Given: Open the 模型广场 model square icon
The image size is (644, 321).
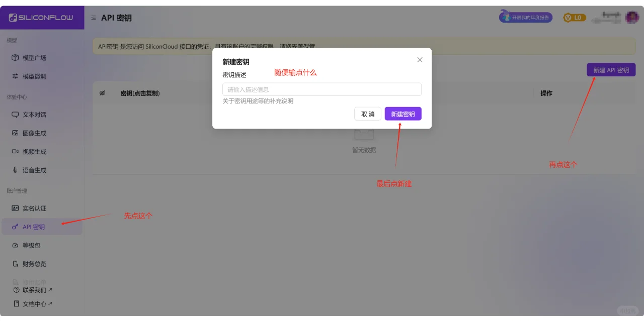Looking at the screenshot, I should 15,57.
